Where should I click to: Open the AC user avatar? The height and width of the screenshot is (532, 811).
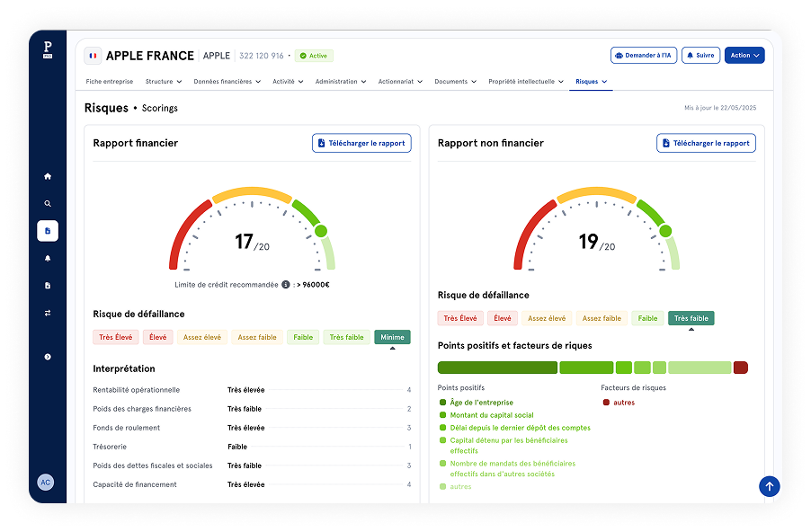click(46, 483)
